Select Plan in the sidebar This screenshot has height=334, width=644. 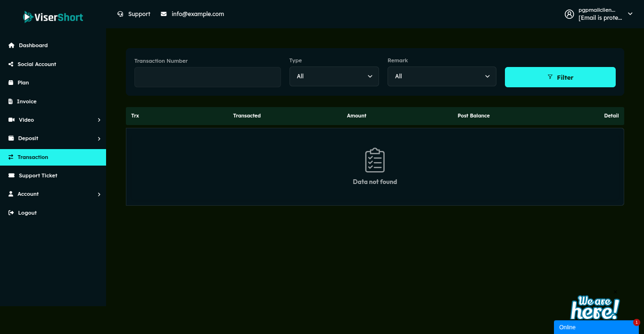click(x=23, y=83)
